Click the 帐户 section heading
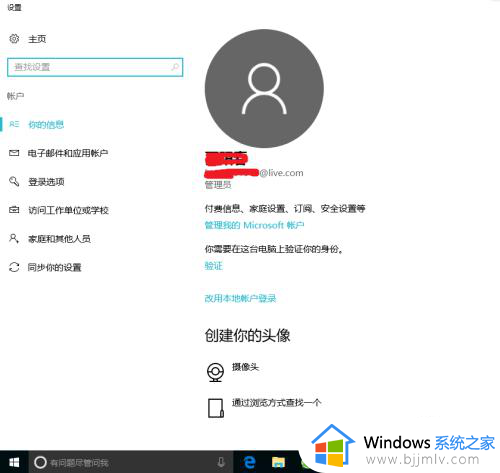The width and height of the screenshot is (500, 473). (15, 96)
